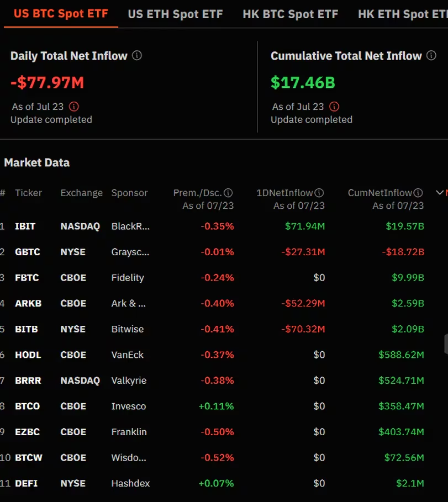The image size is (448, 502).
Task: Click EZBC's -0.50% discount value
Action: pos(218,432)
